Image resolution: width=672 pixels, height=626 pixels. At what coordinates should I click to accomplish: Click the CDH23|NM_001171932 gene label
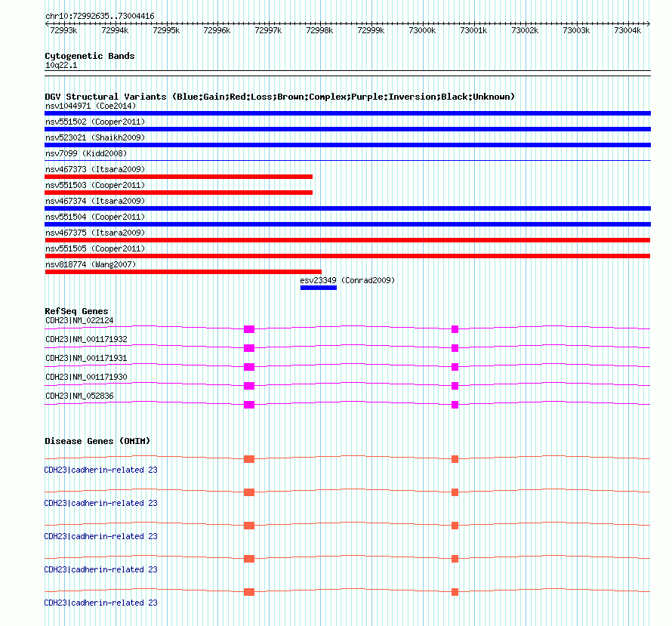(86, 339)
